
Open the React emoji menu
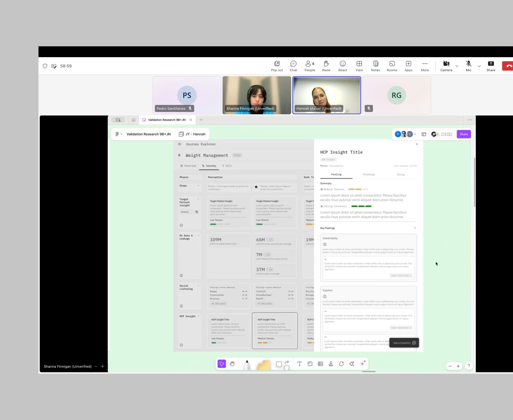(x=342, y=66)
